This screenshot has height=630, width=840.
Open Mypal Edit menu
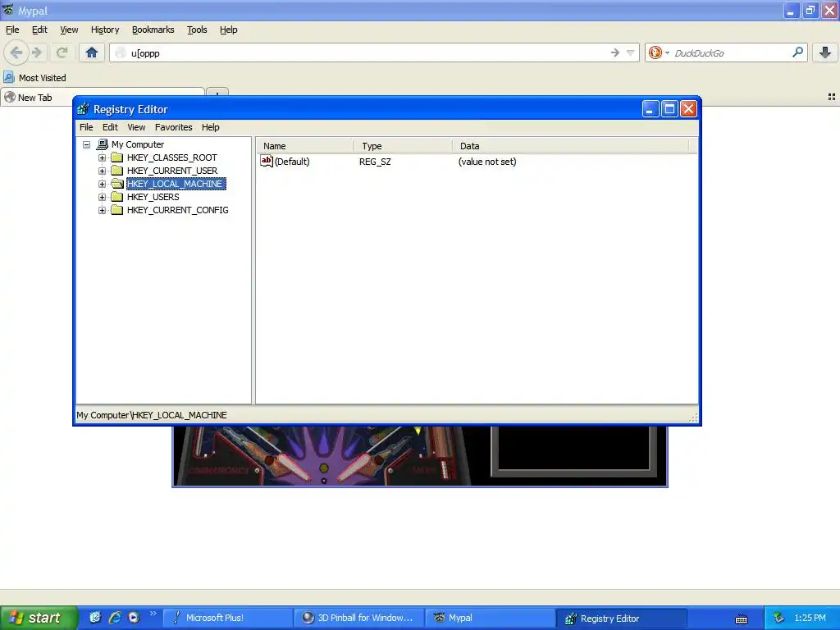(39, 30)
